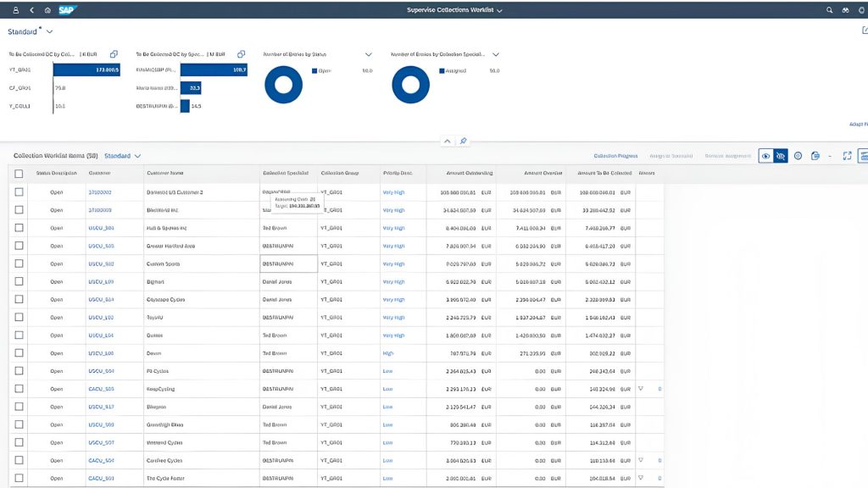Open table settings gear icon
Screen dimensions: 868x488
798,156
